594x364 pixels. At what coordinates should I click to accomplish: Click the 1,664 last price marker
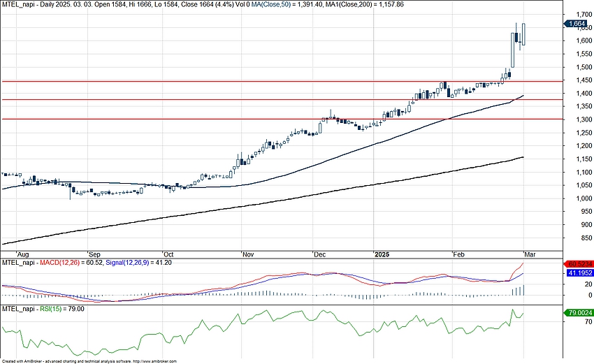[x=577, y=24]
